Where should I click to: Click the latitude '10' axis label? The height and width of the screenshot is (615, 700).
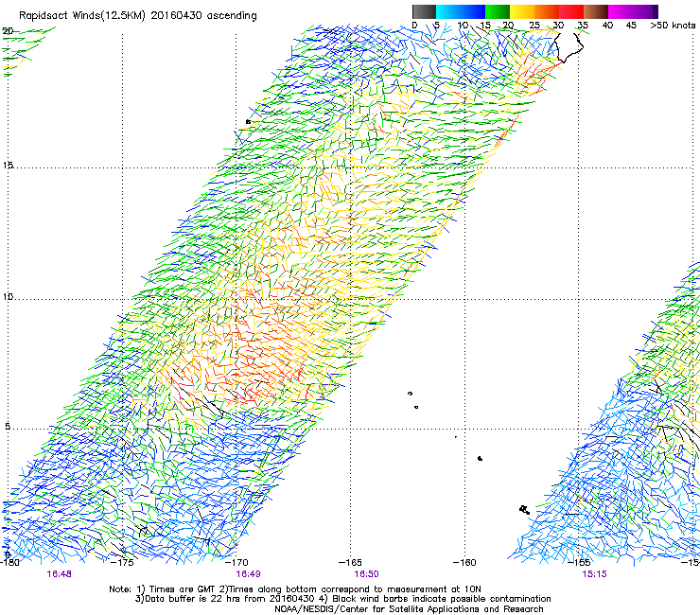(x=8, y=296)
